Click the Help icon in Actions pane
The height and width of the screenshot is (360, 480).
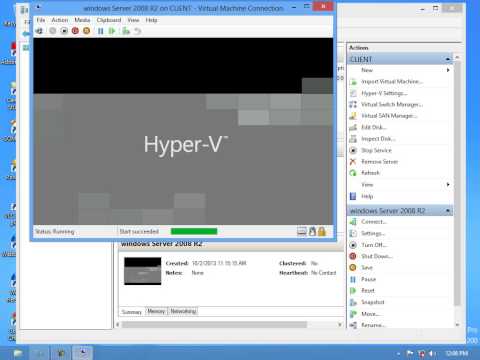(x=353, y=196)
